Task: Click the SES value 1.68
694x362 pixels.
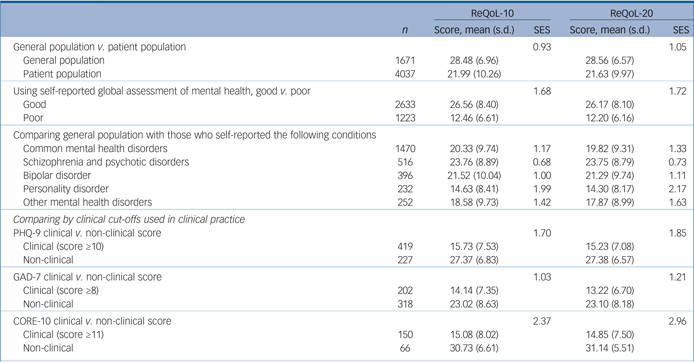Action: (542, 91)
